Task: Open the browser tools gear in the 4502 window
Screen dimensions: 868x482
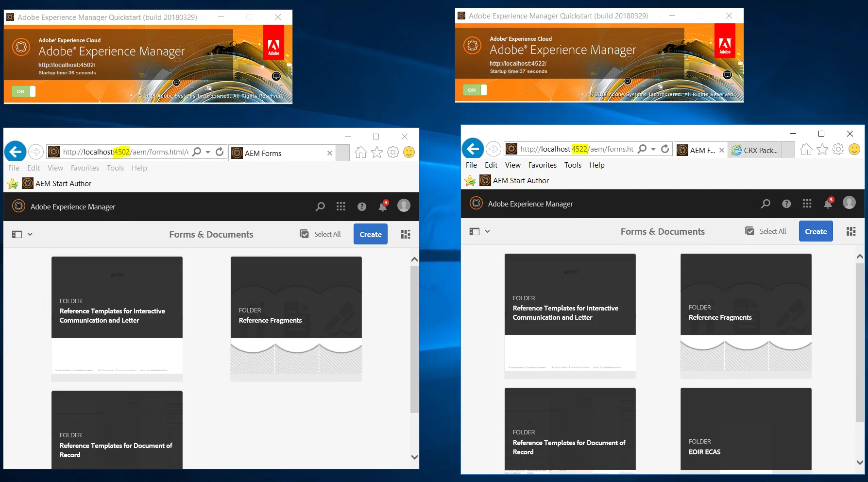Action: tap(393, 152)
